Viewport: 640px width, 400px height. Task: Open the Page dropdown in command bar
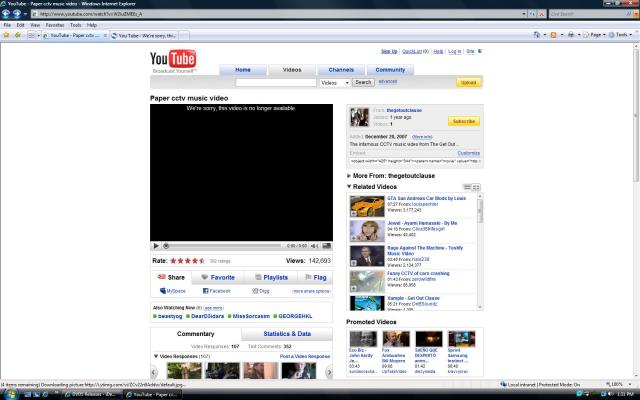click(594, 35)
